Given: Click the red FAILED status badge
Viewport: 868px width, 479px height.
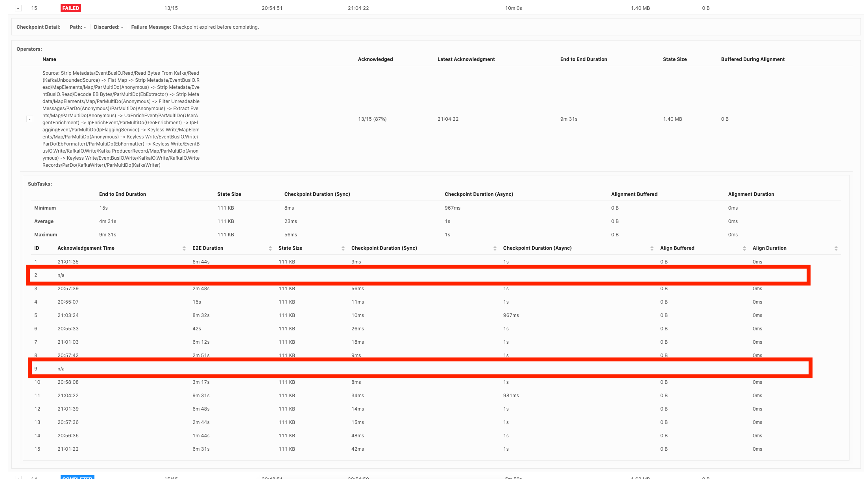Looking at the screenshot, I should tap(71, 8).
